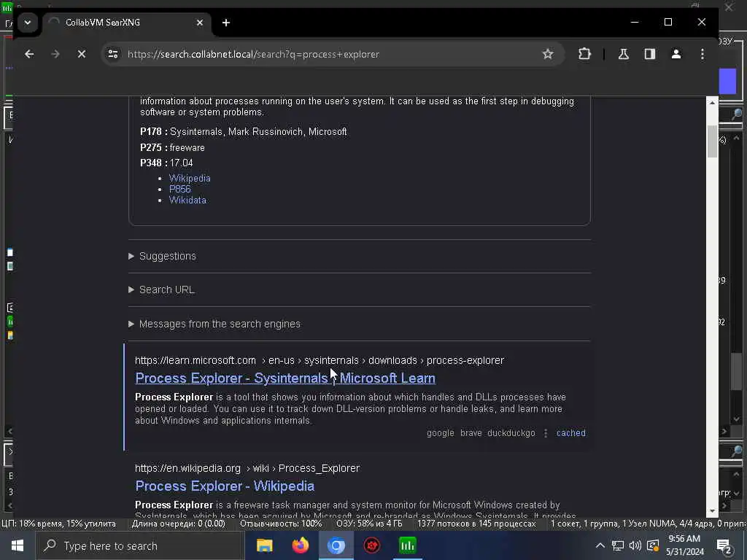
Task: Click taskbar Type here to search box
Action: point(140,545)
